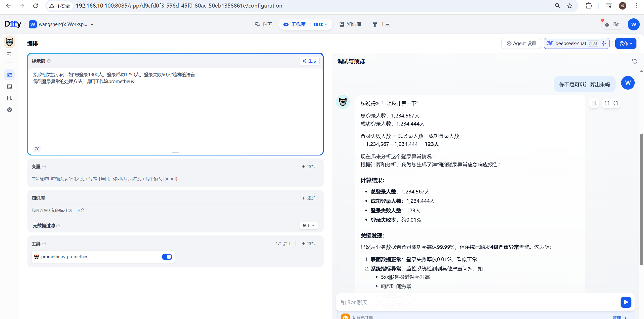Copy the bot response with clipboard icon
Screen dimensions: 644x319
[607, 103]
